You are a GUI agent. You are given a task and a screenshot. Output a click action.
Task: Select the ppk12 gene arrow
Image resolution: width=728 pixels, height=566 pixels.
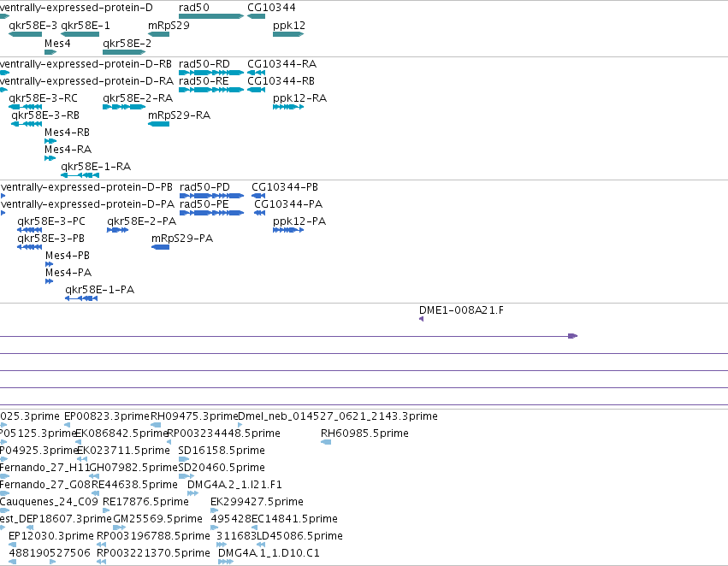[x=288, y=34]
